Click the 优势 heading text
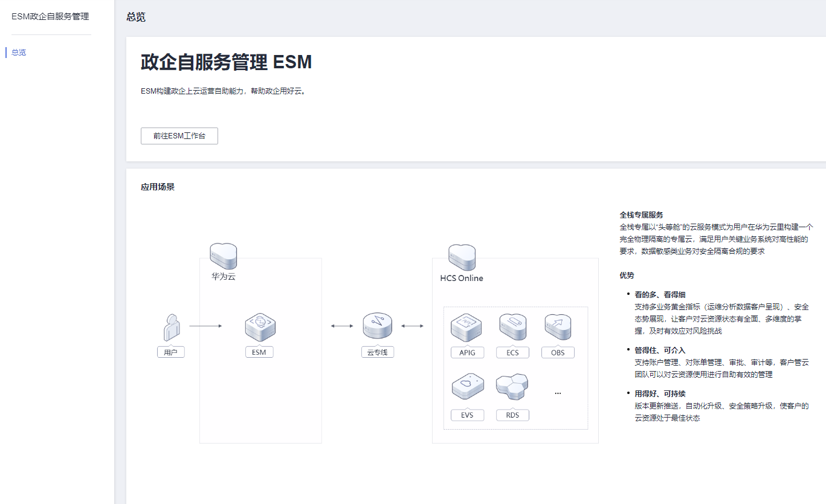 (627, 276)
